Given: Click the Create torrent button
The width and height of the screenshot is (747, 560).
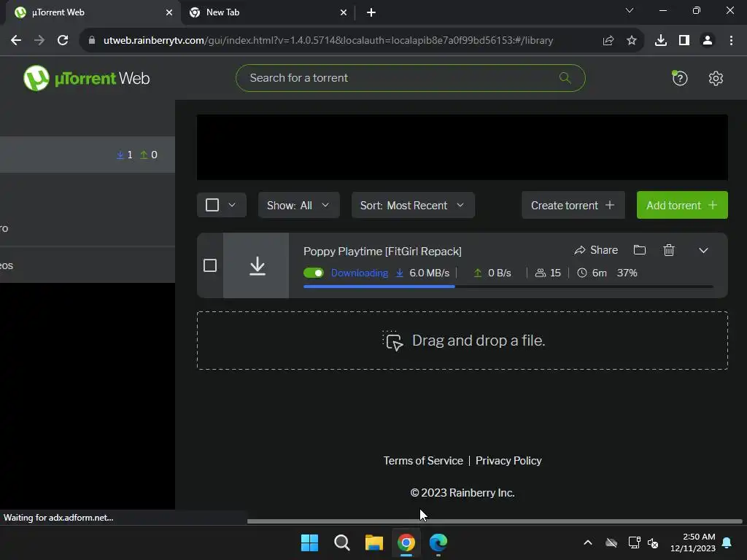Looking at the screenshot, I should [x=573, y=205].
